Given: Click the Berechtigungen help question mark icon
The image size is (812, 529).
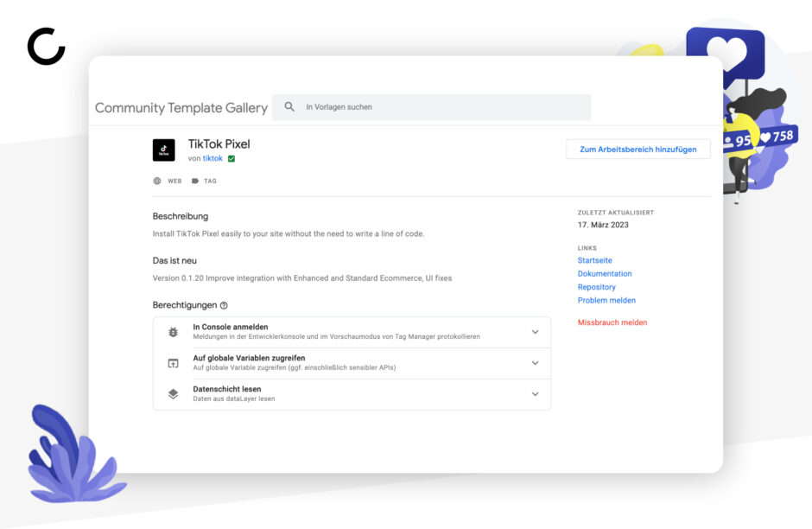Looking at the screenshot, I should tap(224, 305).
